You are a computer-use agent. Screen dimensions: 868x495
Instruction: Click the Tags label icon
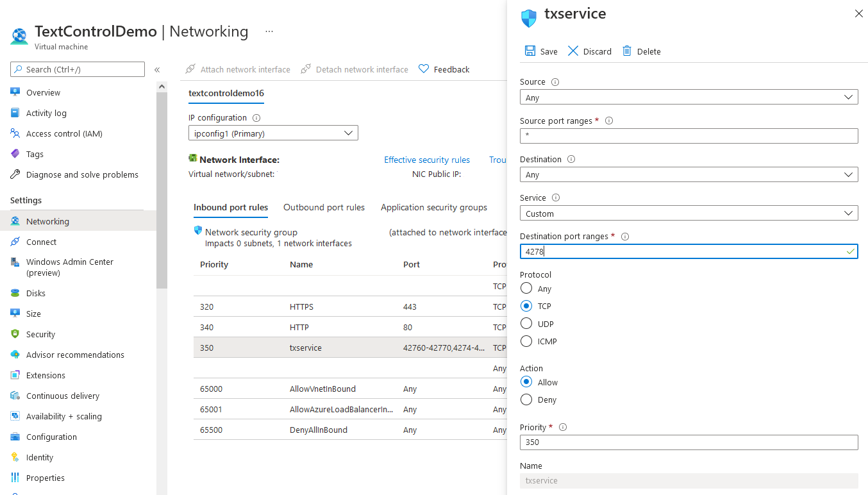point(15,154)
